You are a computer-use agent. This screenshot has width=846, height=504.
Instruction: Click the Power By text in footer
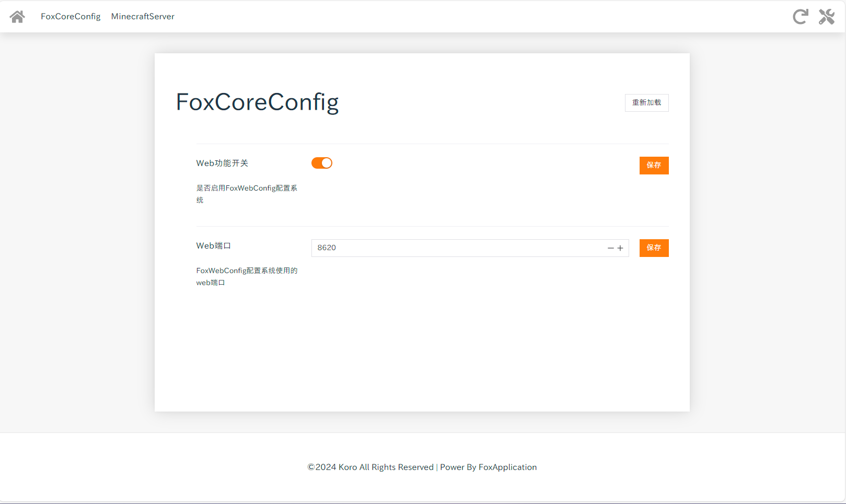[458, 467]
